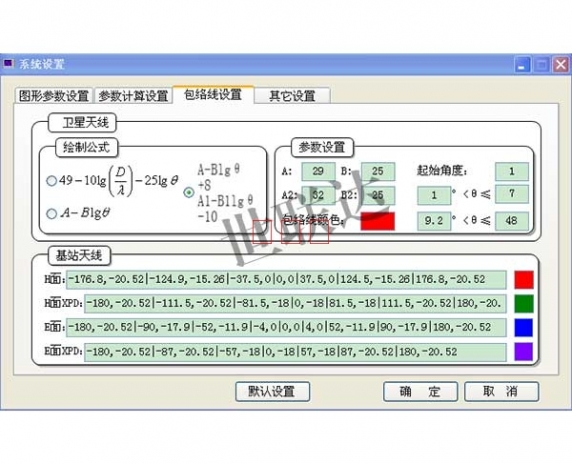
Task: Minimize the 系统设置 window
Action: pyautogui.click(x=522, y=65)
